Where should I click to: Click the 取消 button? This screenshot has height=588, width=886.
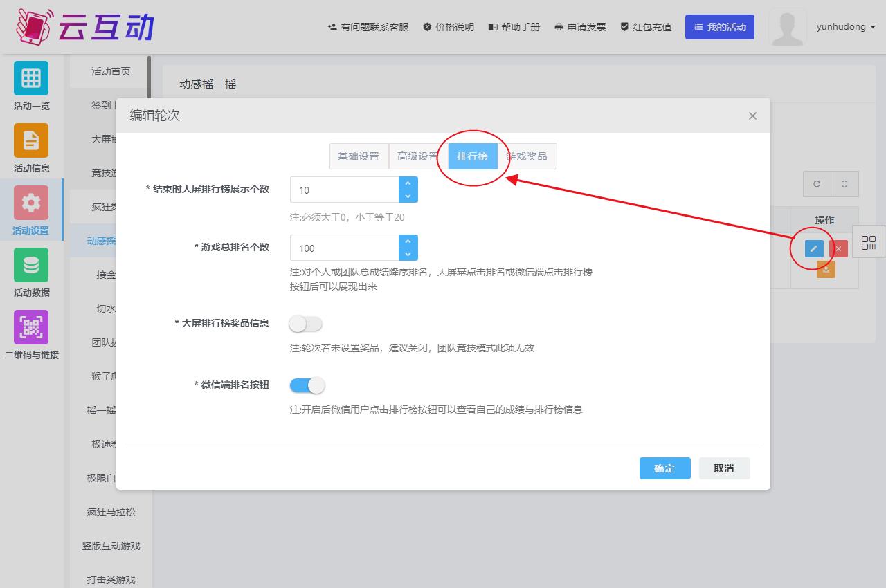pos(724,468)
